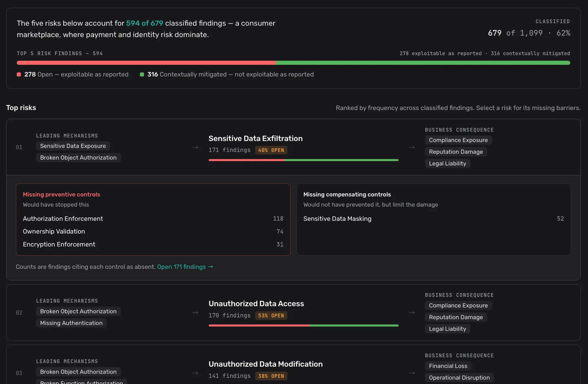Open the 171 findings link

coord(185,267)
